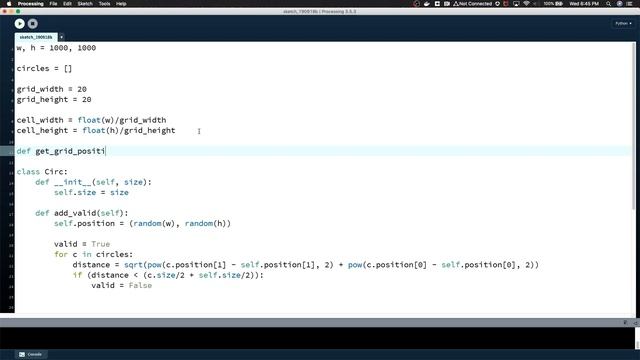Click the "class Circ:" line

click(x=42, y=172)
